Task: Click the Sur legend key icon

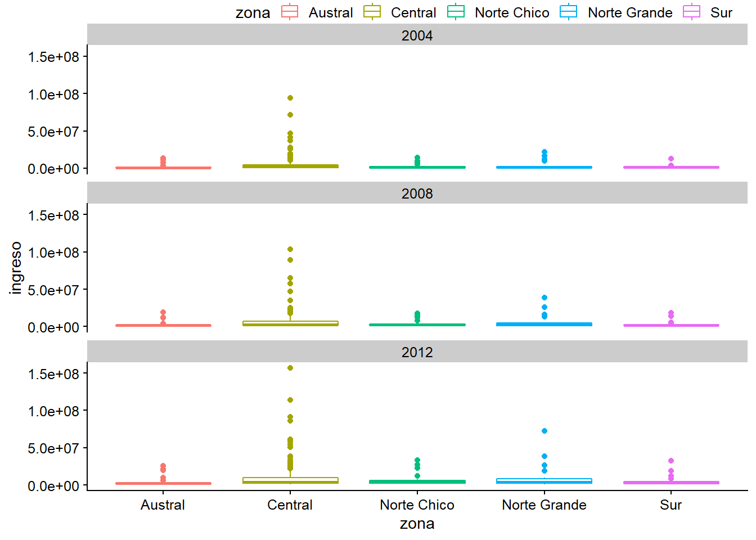Action: click(x=691, y=12)
